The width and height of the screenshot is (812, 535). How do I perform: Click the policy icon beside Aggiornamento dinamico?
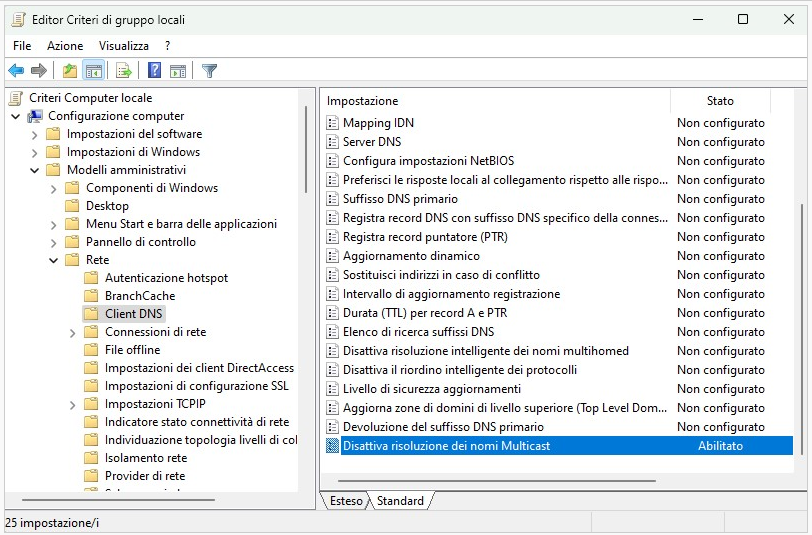332,256
